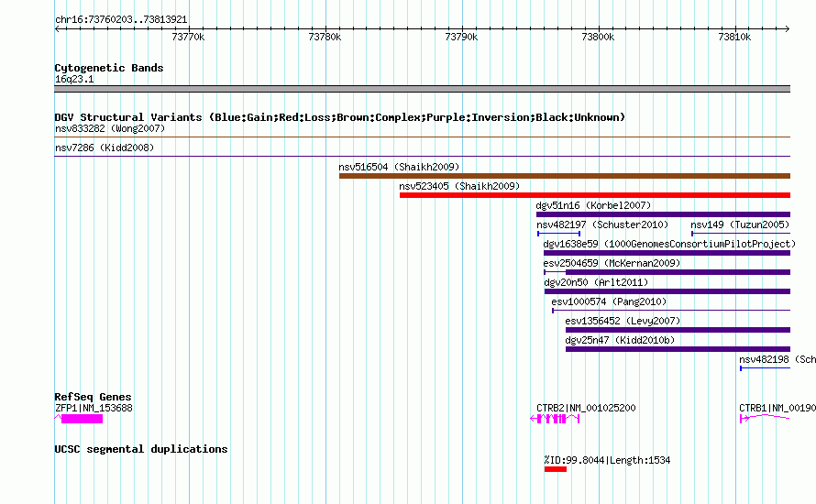Click the chr16:73760203..73813921 coordinates label
816x504 pixels.
[x=121, y=20]
